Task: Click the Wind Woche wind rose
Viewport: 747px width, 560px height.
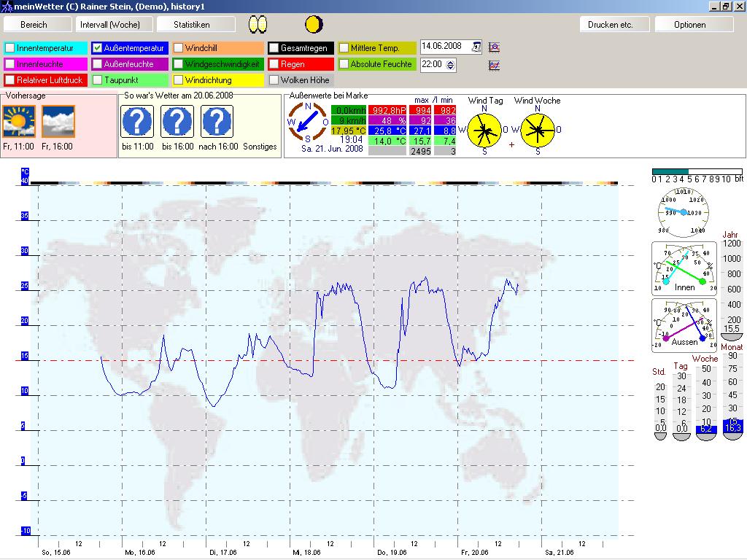Action: pyautogui.click(x=538, y=130)
